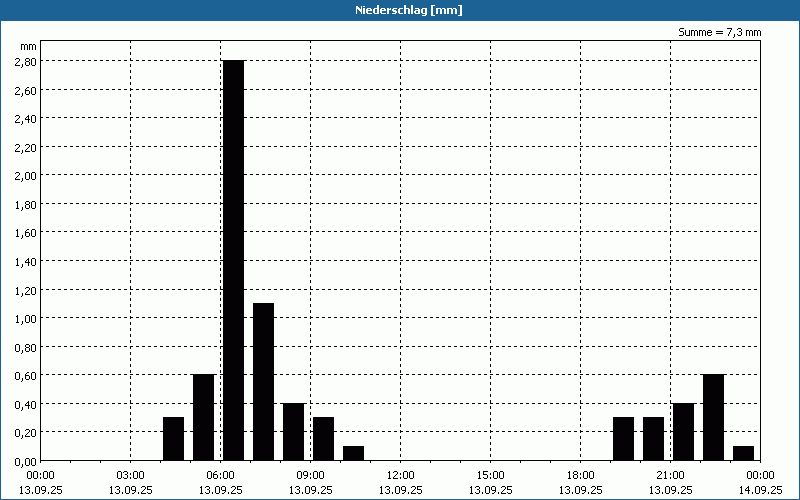Select the 0,30 mm bar right after 09:00
The height and width of the screenshot is (500, 800).
[323, 438]
